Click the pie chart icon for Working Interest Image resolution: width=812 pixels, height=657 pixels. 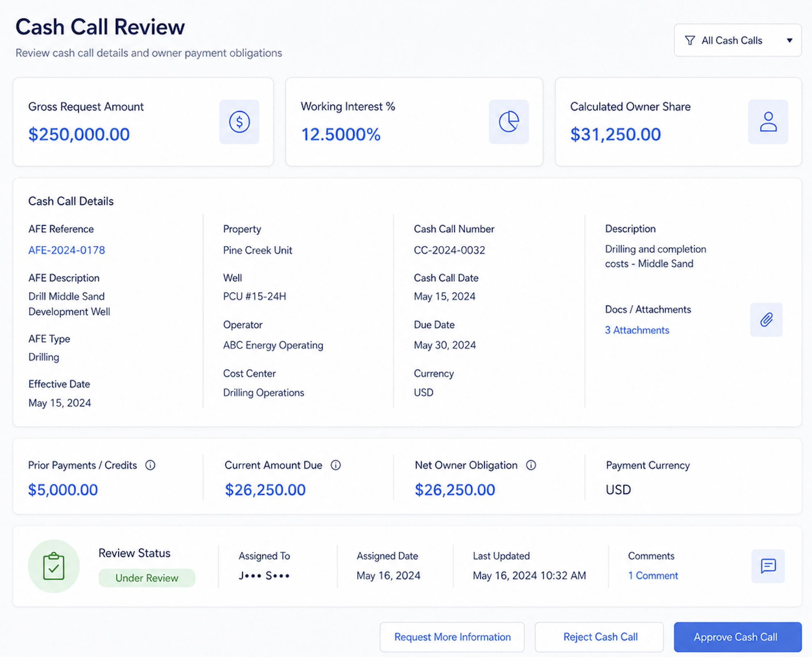click(509, 122)
